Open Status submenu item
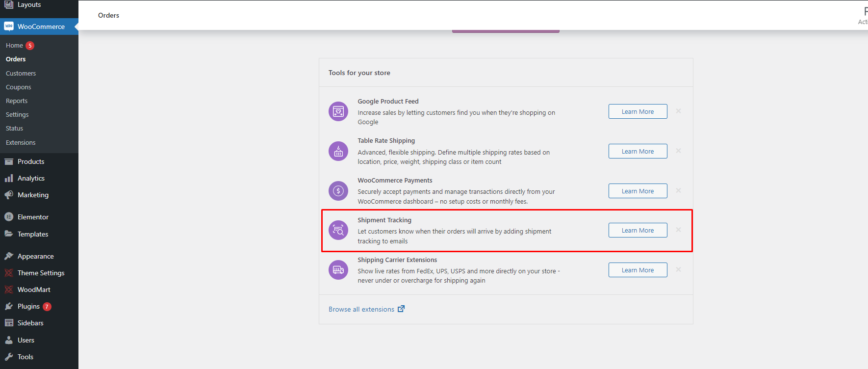This screenshot has height=369, width=868. click(x=14, y=128)
